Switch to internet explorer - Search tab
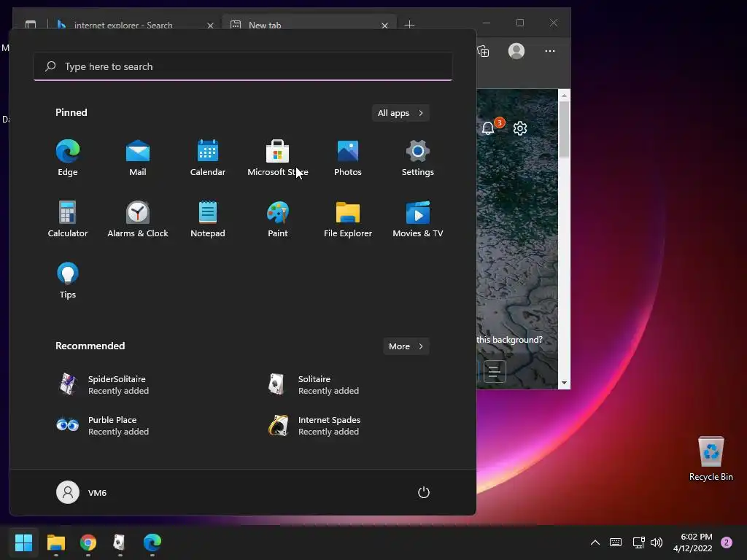Screen dimensions: 747x560 [x=124, y=26]
